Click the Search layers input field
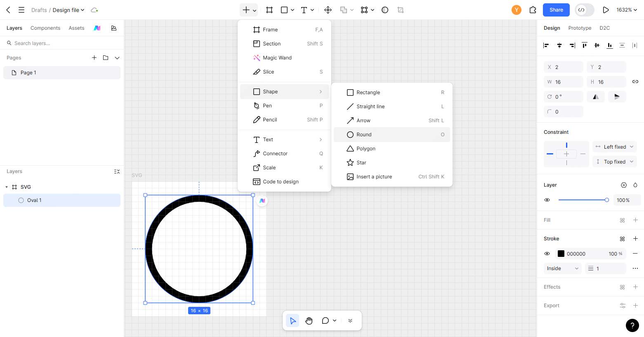The image size is (644, 337). 62,43
